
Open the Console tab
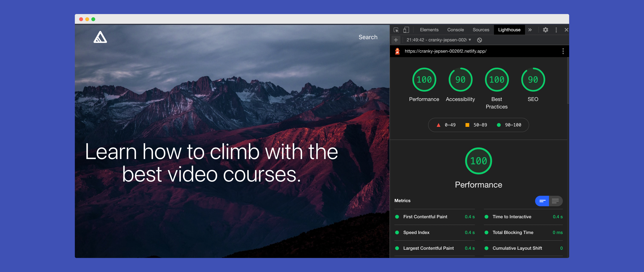point(455,30)
